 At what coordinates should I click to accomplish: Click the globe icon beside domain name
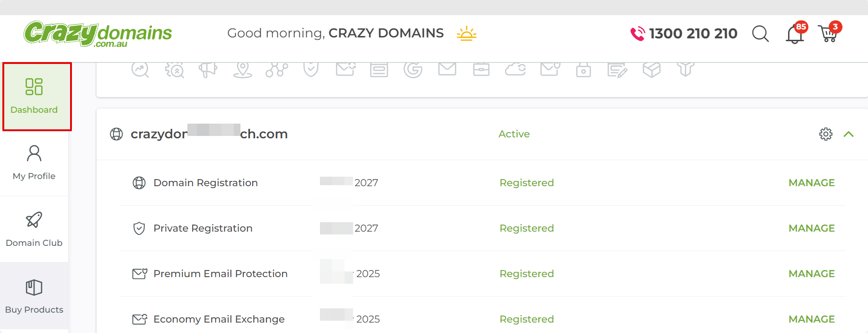pos(116,134)
